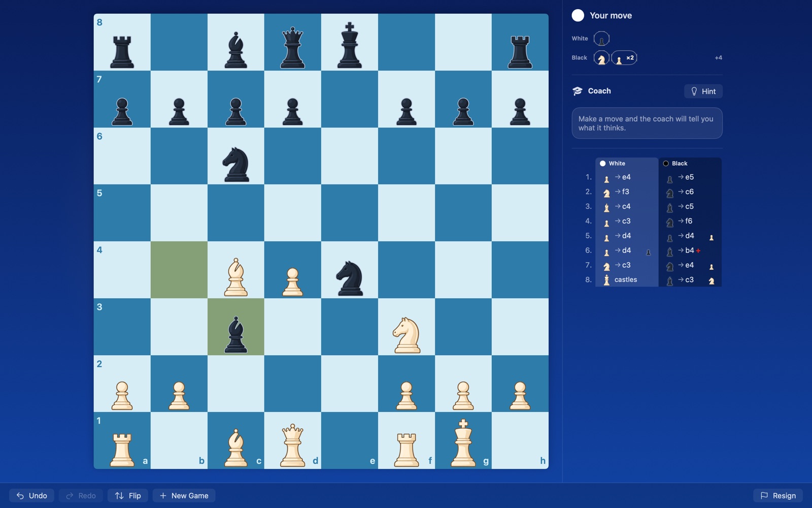
Task: Click White's move 1 e4 in list
Action: [626, 177]
